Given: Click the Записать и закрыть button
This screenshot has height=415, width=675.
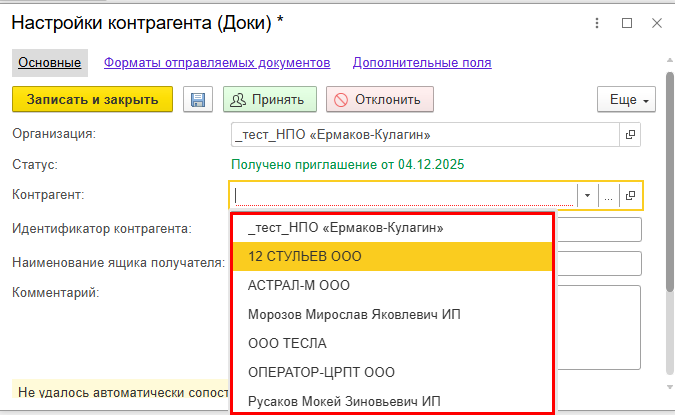Looking at the screenshot, I should click(92, 100).
